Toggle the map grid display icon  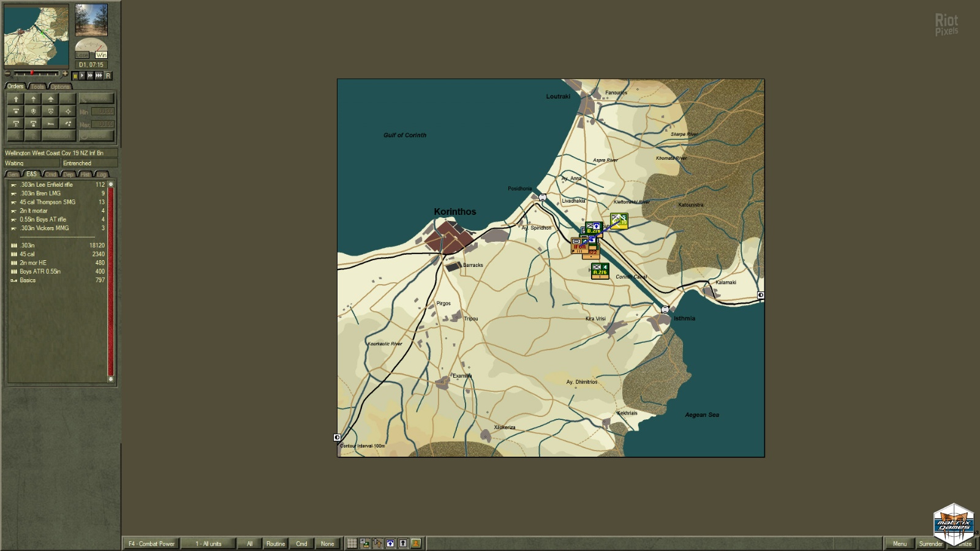[352, 544]
